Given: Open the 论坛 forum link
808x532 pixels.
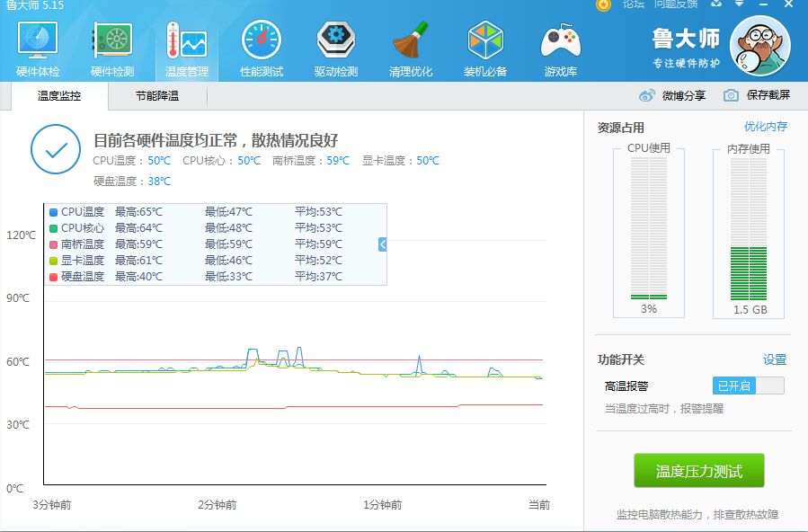Looking at the screenshot, I should [634, 4].
